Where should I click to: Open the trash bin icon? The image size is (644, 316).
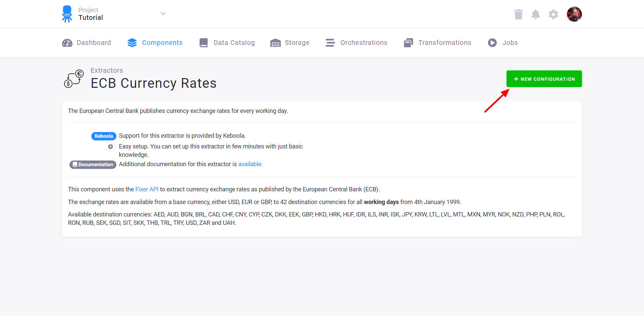(518, 14)
